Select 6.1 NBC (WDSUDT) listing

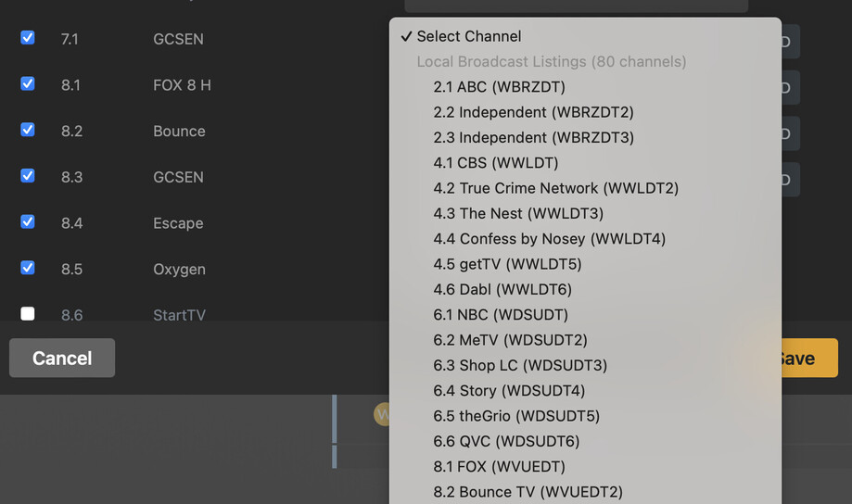[501, 315]
